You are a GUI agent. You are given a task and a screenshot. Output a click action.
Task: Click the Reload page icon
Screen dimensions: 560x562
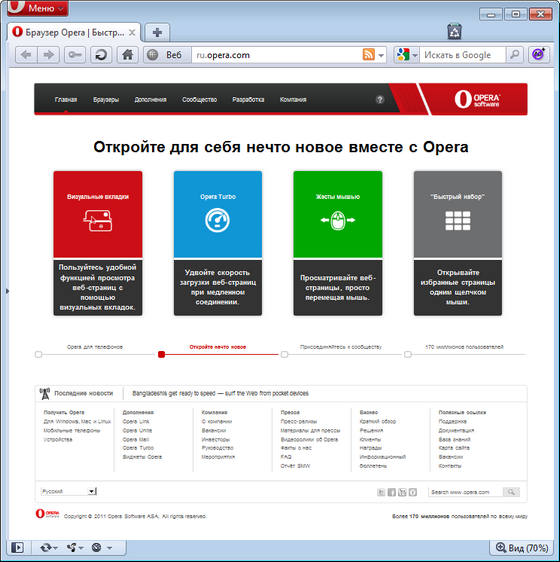tap(101, 55)
